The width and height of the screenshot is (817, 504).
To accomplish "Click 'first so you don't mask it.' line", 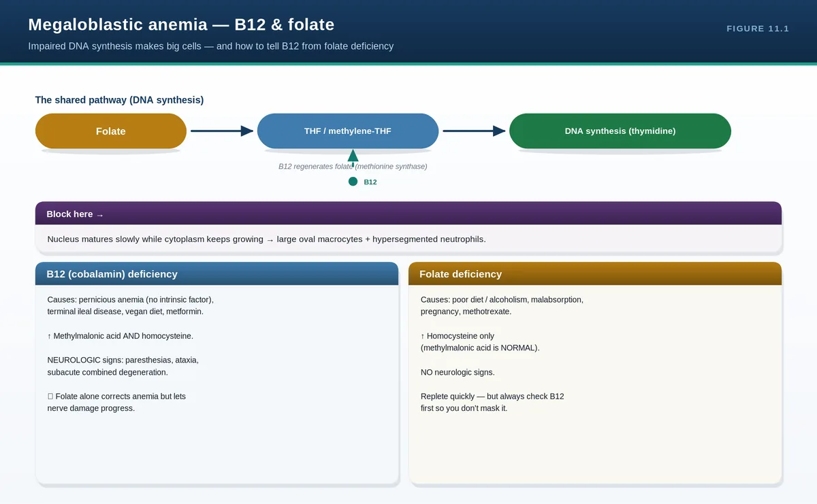I will tap(464, 408).
